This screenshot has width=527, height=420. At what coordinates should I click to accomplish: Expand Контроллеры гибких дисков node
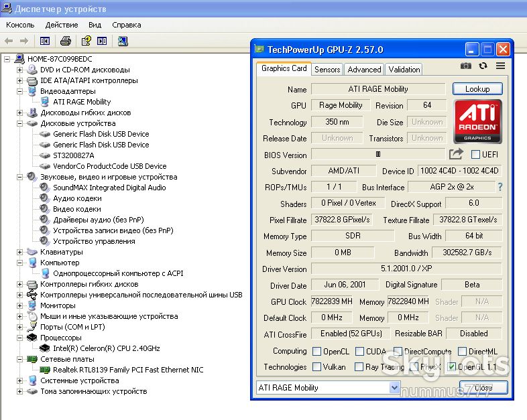click(19, 284)
